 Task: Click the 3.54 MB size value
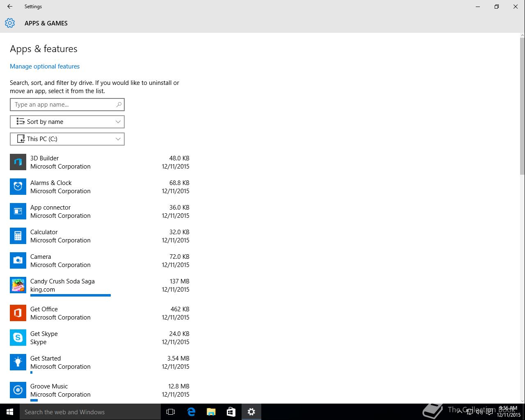178,358
